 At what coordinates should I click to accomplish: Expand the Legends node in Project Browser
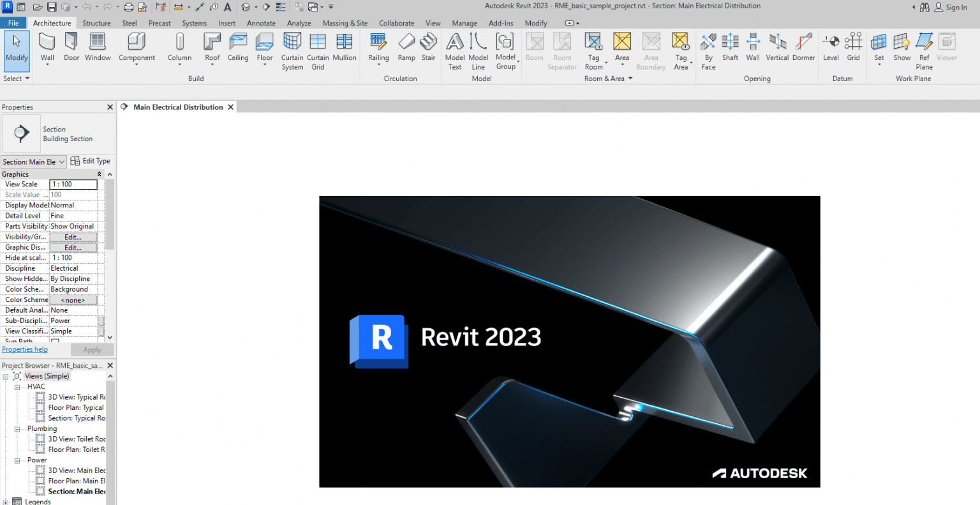[x=6, y=502]
